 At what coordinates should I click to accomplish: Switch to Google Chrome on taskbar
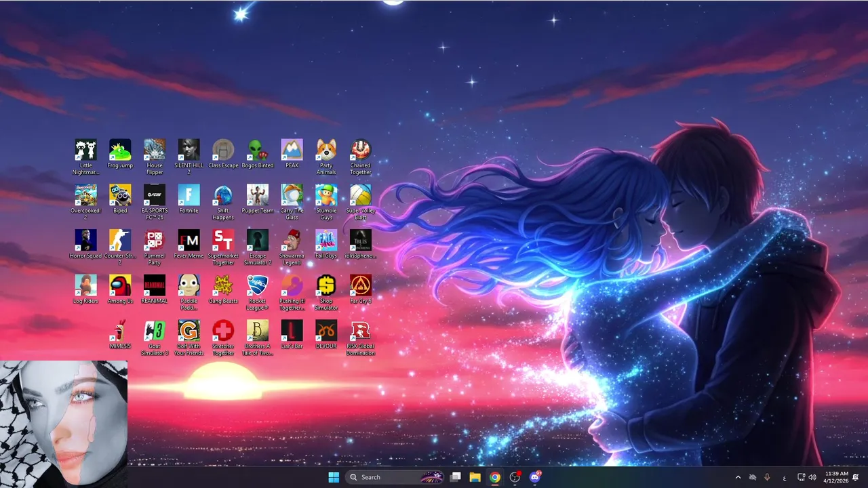tap(495, 477)
